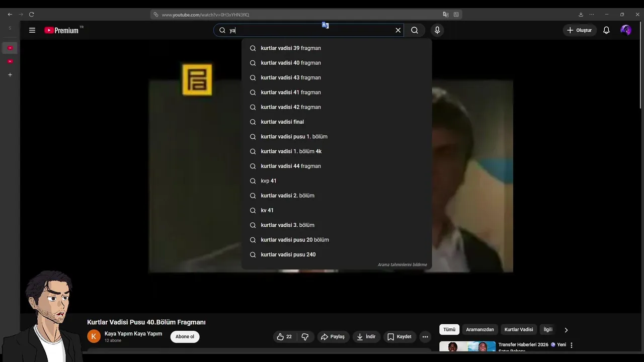Image resolution: width=644 pixels, height=362 pixels.
Task: Select suggestion kurtlar vadisi 1. bölüm 4k
Action: click(337, 151)
